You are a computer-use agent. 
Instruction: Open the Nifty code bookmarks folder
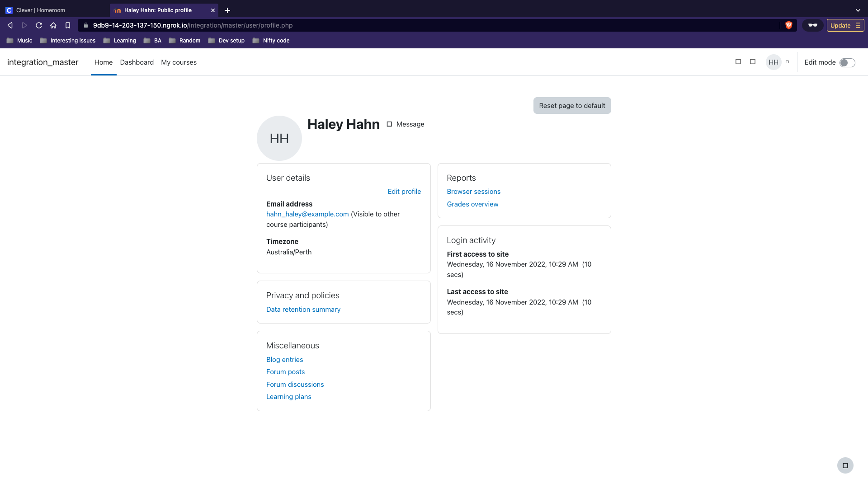[271, 41]
